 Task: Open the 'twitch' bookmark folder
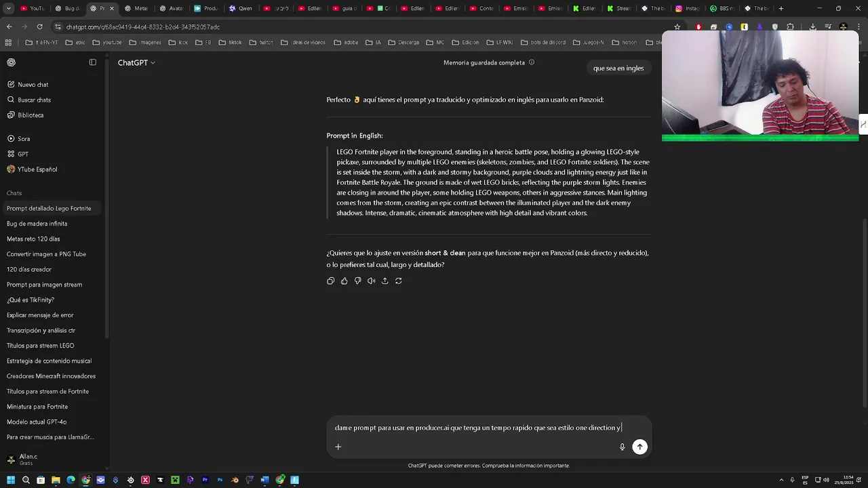[261, 42]
